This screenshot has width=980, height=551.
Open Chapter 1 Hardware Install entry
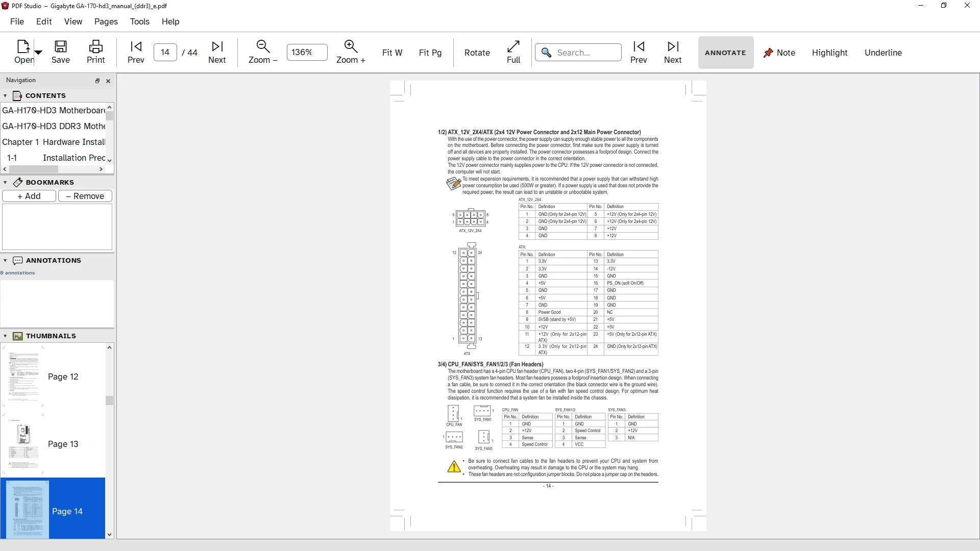53,142
